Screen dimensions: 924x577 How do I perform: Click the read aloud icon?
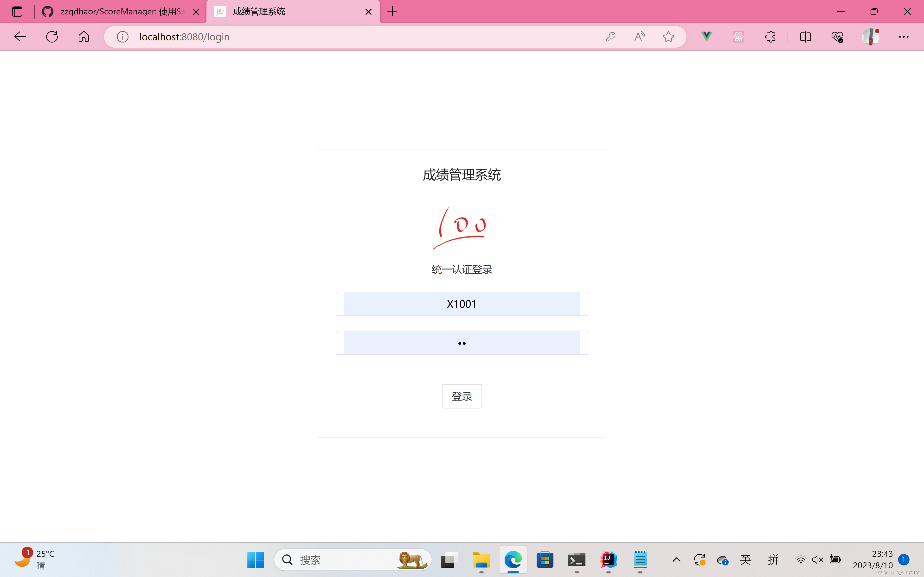pos(640,37)
